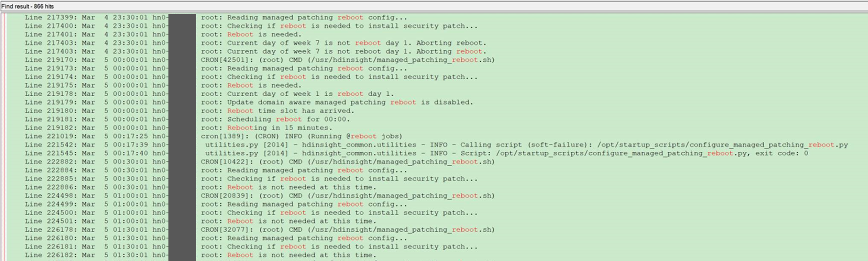The width and height of the screenshot is (868, 261).
Task: Click Line 219181 'Scheduling reboot for 00:00'
Action: [x=275, y=119]
